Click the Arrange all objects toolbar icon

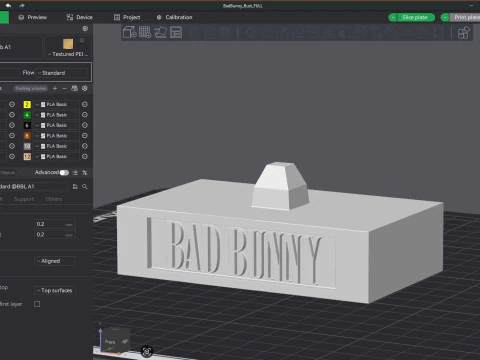click(176, 32)
